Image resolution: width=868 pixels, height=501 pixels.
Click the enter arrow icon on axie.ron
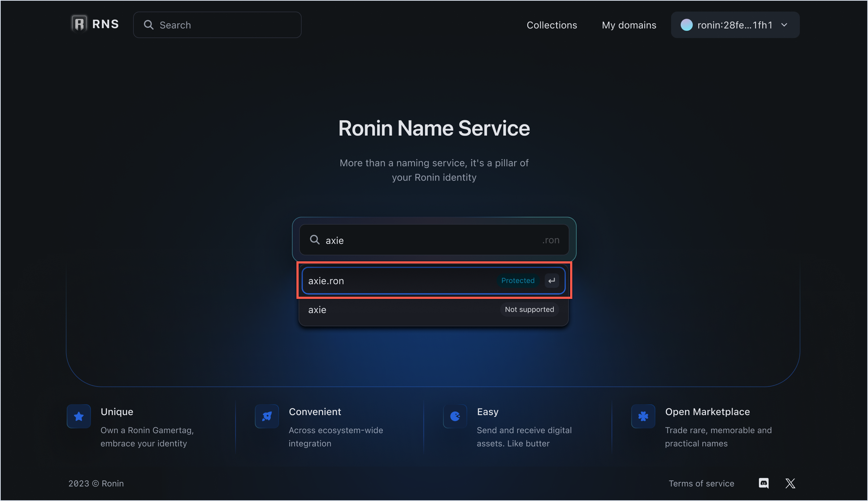pyautogui.click(x=552, y=280)
